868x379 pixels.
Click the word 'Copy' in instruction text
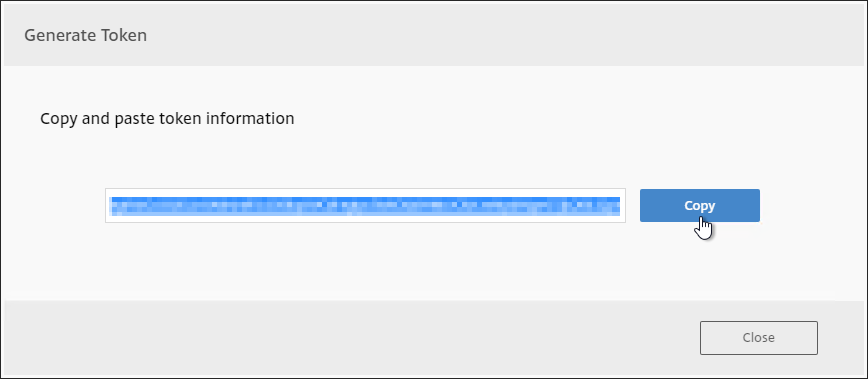click(x=59, y=118)
